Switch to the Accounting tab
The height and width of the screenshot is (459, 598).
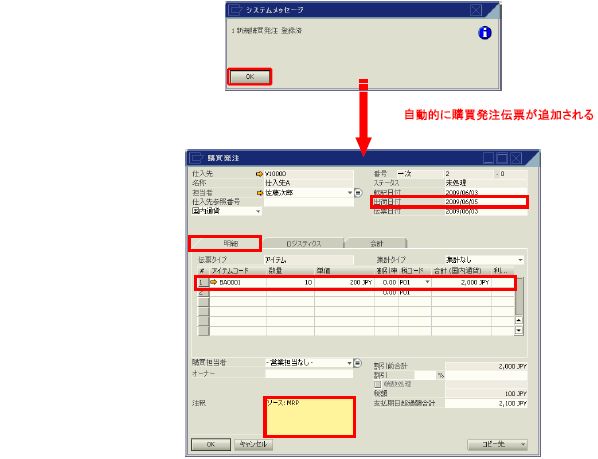tap(376, 244)
